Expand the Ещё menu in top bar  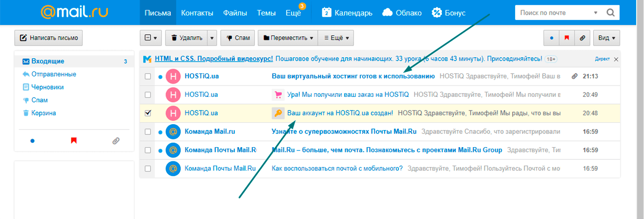coord(293,13)
